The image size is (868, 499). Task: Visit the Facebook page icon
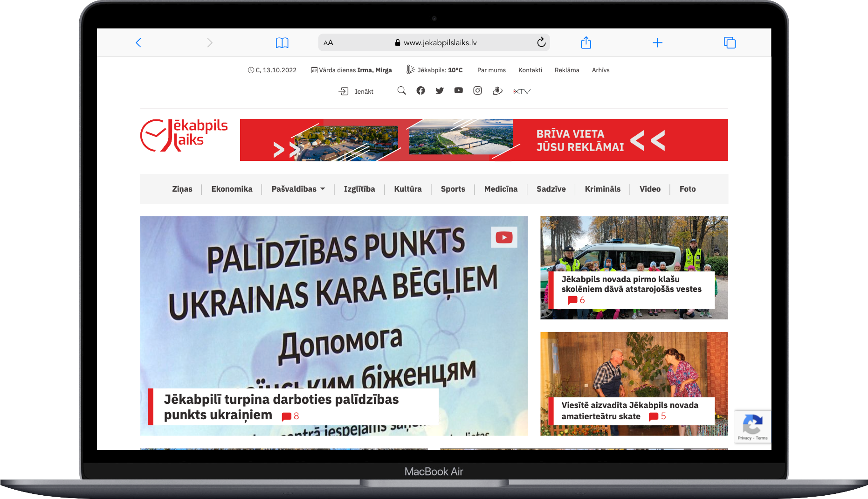[420, 91]
